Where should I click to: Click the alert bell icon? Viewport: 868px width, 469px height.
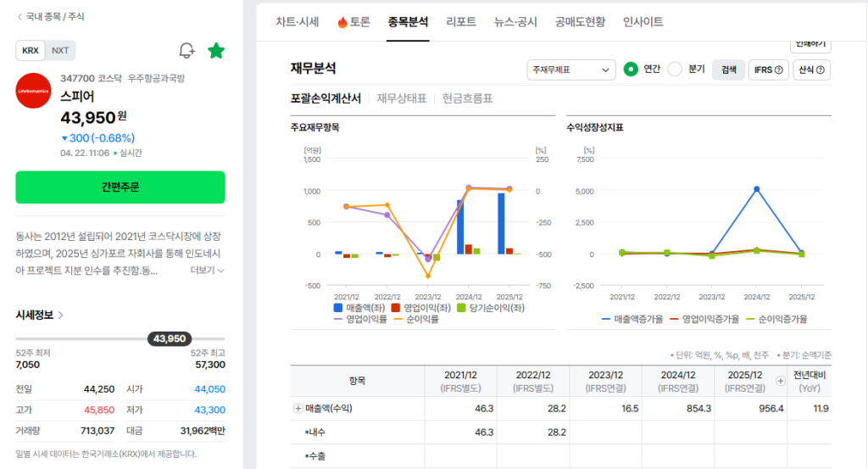tap(186, 51)
